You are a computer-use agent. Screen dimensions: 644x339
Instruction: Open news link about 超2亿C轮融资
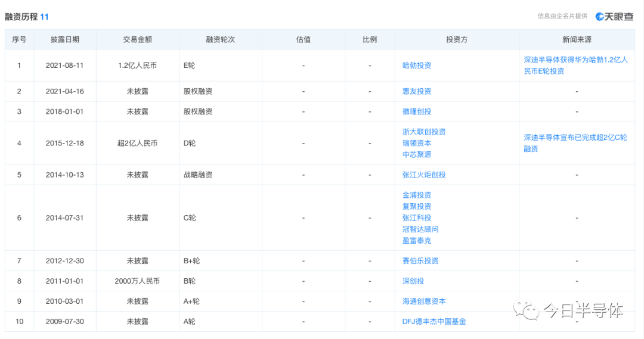(575, 143)
